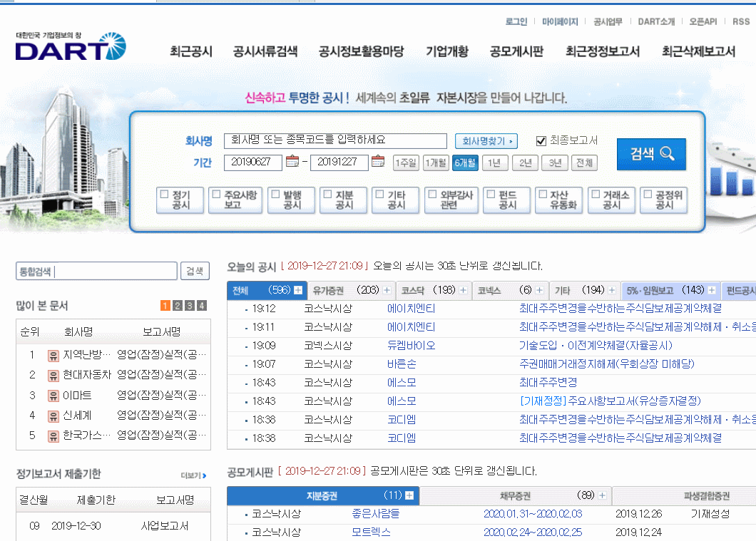This screenshot has height=541, width=756.
Task: Click the 유 badge next to 한국가스
Action: pyautogui.click(x=53, y=436)
